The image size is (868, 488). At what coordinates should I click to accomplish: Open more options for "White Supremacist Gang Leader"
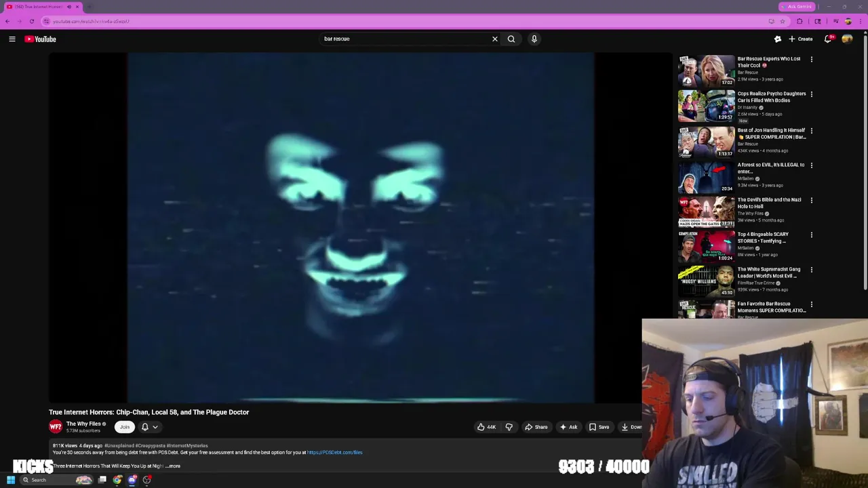(812, 270)
